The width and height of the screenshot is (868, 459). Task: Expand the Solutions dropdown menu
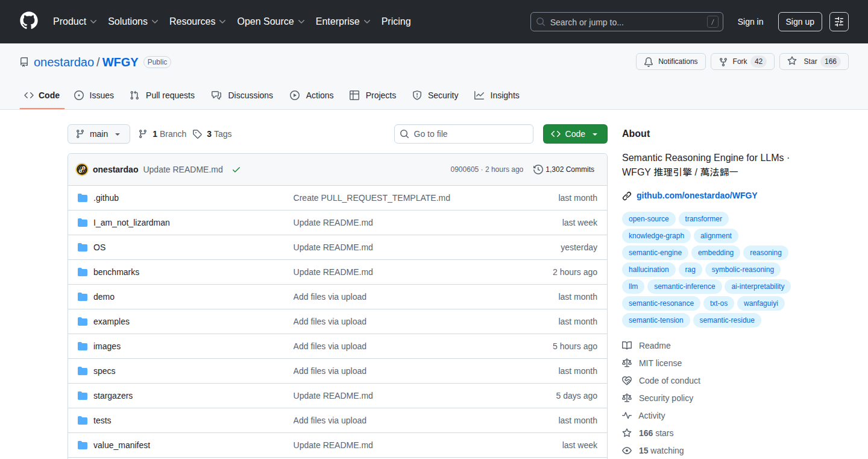point(133,21)
